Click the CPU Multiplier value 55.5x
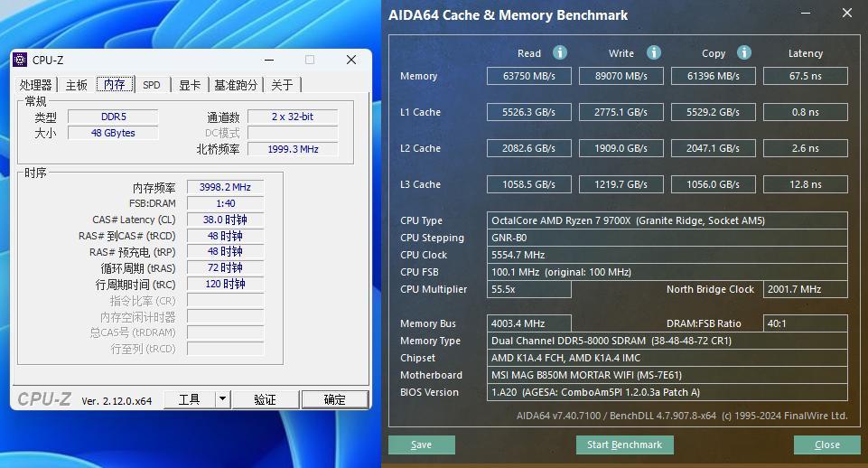 pyautogui.click(x=529, y=289)
